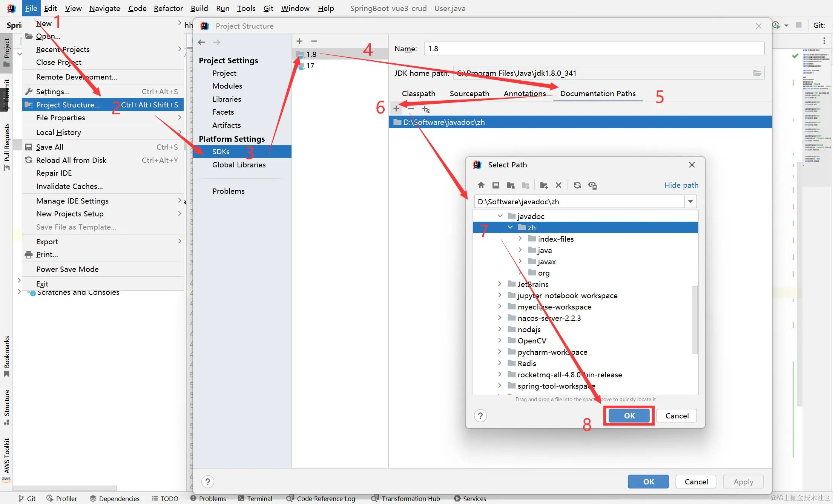Click Show Hidden Files icon in Select Path
The height and width of the screenshot is (504, 833).
point(592,185)
